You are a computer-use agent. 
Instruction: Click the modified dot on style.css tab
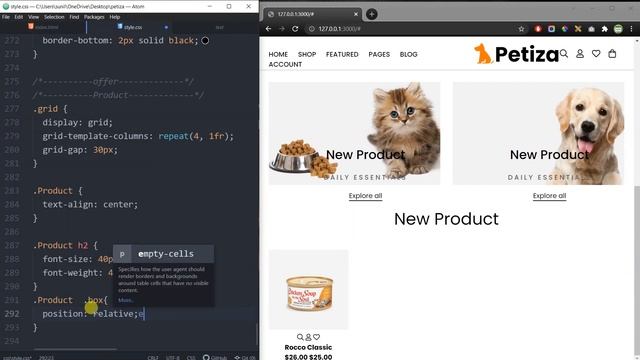(166, 27)
